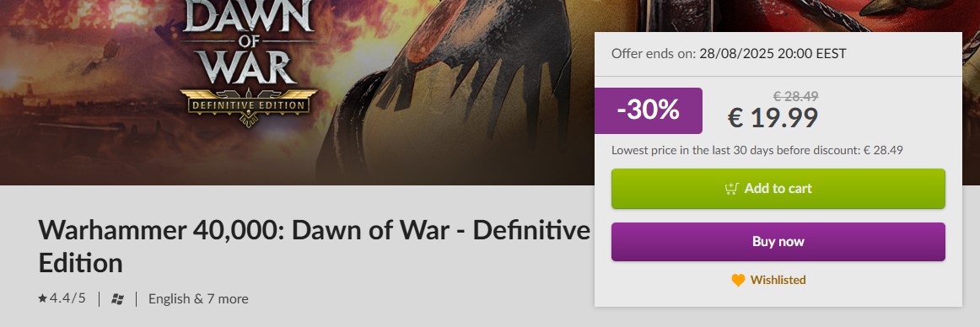Click the Definitive Edition gold emblem banner
Image resolution: width=980 pixels, height=327 pixels.
pos(249,105)
